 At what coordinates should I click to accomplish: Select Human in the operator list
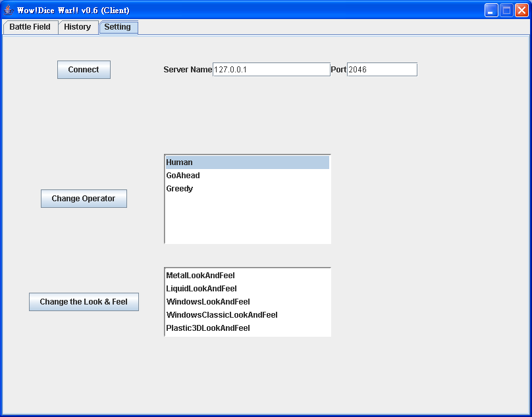point(247,162)
